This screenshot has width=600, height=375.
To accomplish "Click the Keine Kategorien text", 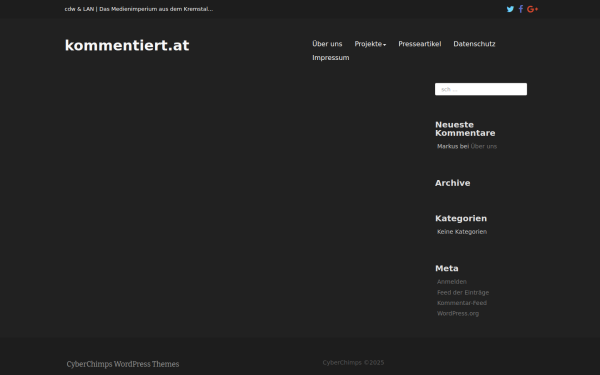I will tap(462, 232).
